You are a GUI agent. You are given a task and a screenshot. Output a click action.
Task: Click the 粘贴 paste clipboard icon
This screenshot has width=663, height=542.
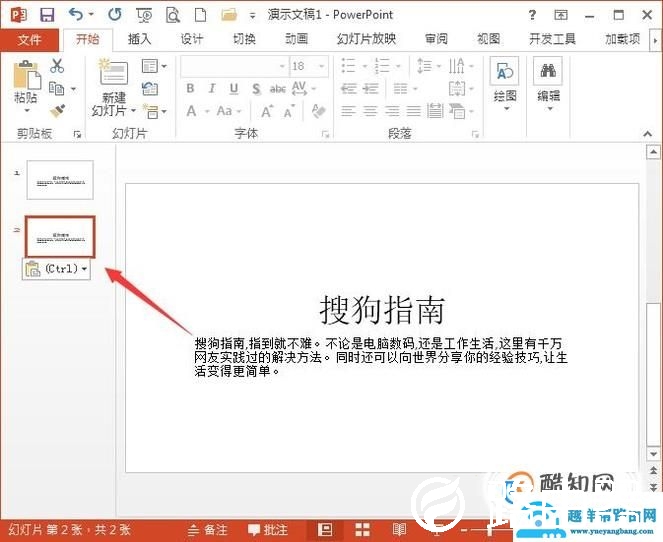[26, 76]
